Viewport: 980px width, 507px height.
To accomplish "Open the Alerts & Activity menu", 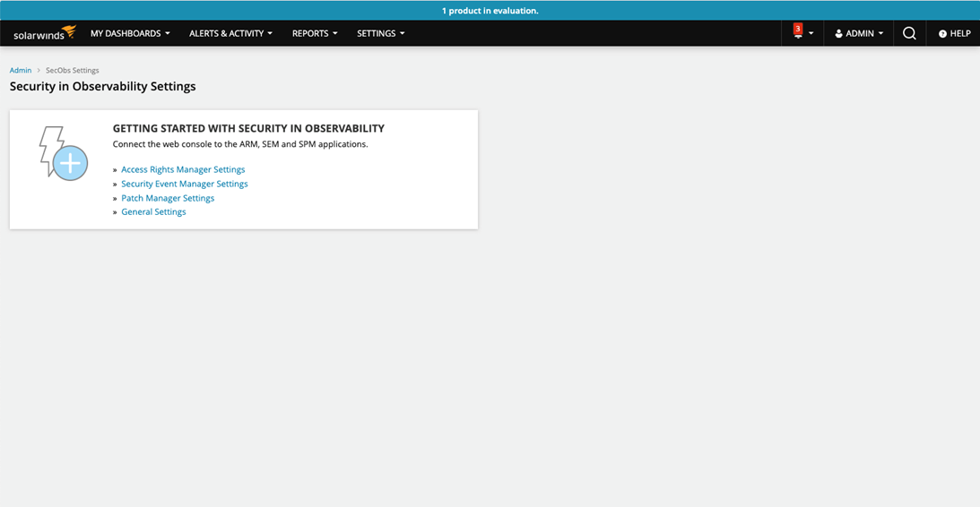I will 230,33.
